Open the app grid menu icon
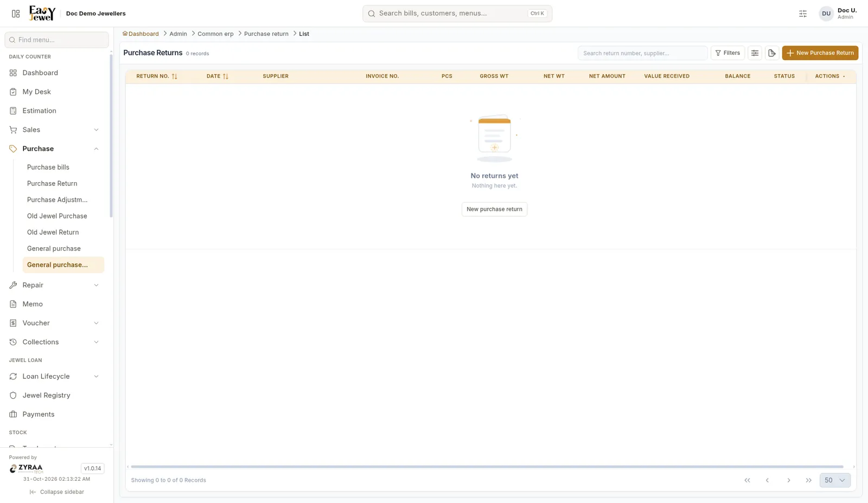This screenshot has height=503, width=868. point(16,14)
